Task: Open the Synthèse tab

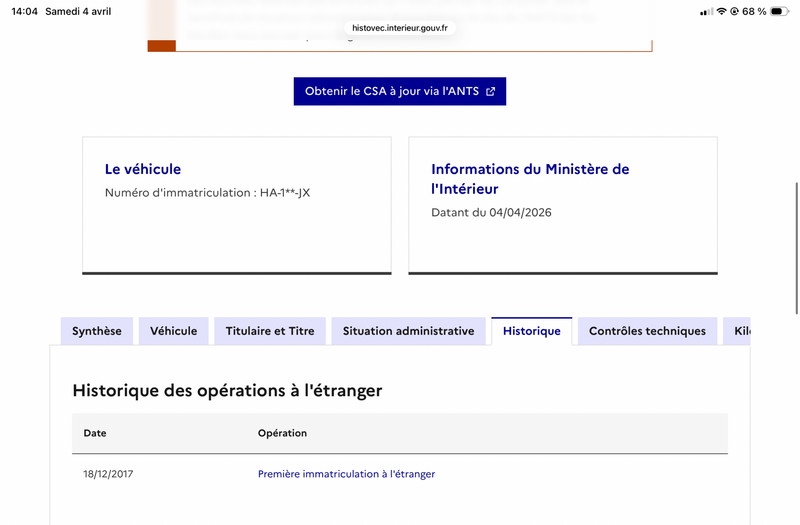Action: (97, 331)
